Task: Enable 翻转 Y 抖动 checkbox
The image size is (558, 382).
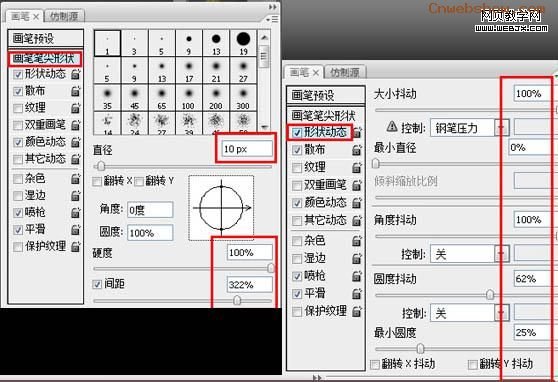Action: tap(473, 365)
